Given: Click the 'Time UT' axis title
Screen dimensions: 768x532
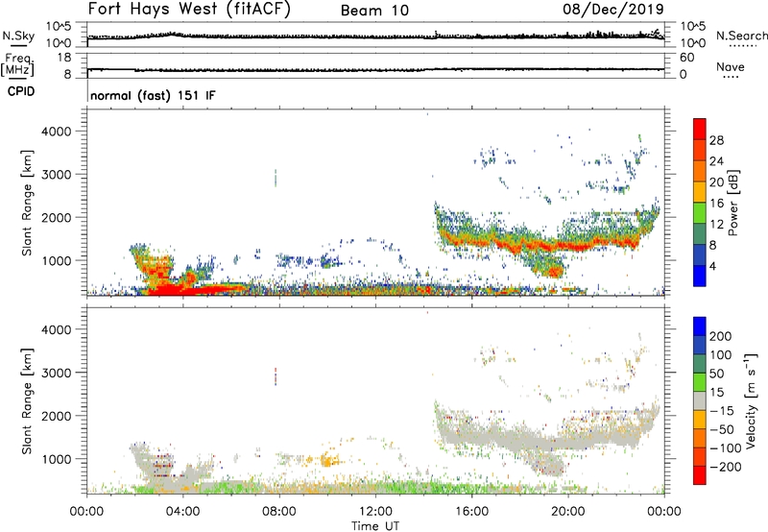Looking at the screenshot, I should pos(375,526).
